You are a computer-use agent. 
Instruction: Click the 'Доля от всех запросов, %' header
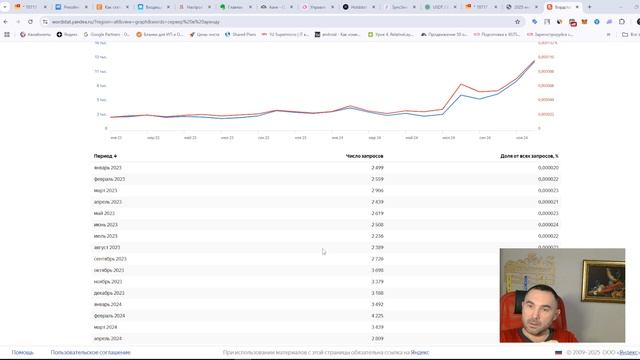(x=529, y=156)
